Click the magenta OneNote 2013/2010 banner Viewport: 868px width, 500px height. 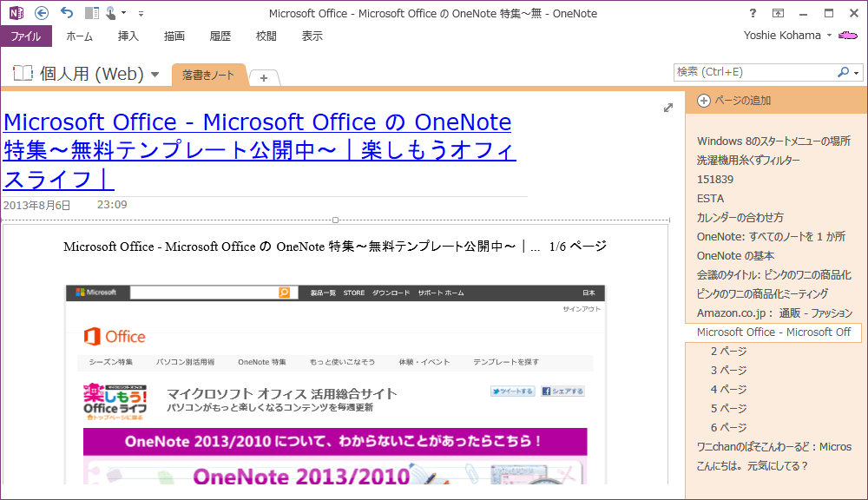[335, 441]
